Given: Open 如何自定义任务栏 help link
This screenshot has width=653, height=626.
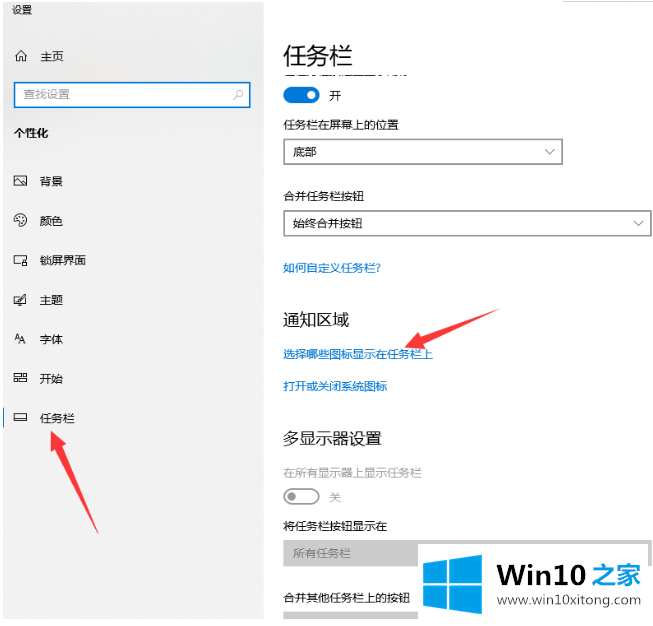Looking at the screenshot, I should pyautogui.click(x=332, y=268).
